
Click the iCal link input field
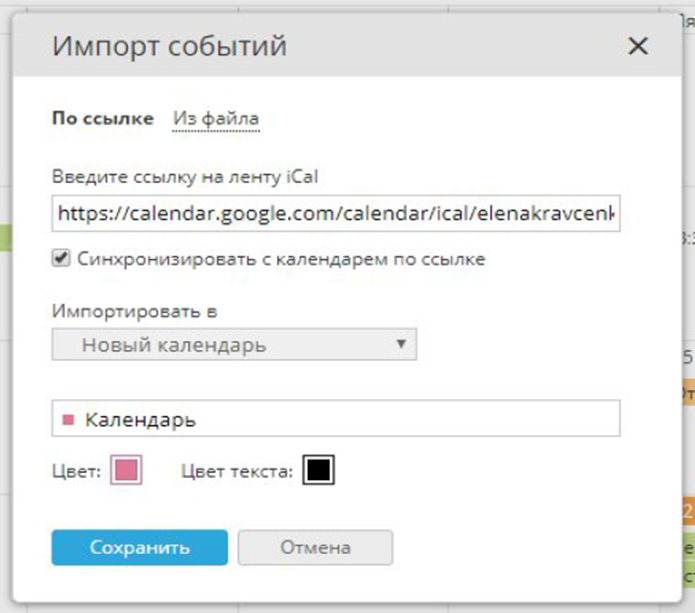pos(335,213)
